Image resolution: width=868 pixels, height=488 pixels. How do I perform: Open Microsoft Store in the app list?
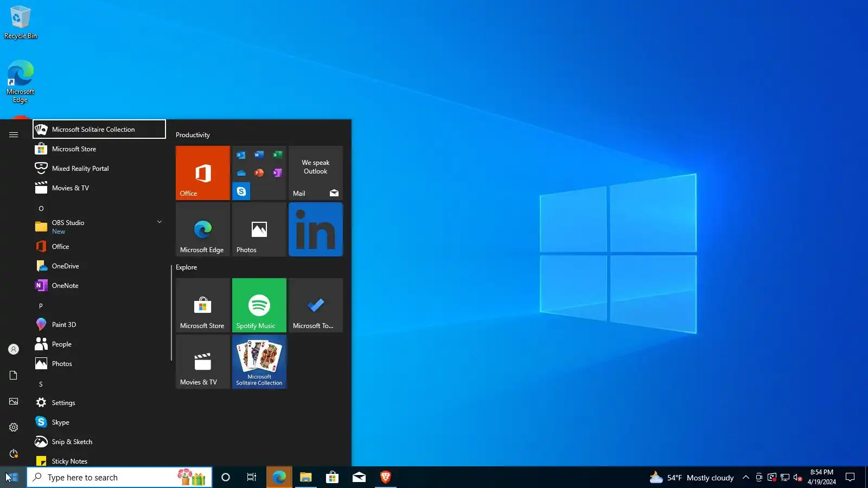tap(99, 149)
